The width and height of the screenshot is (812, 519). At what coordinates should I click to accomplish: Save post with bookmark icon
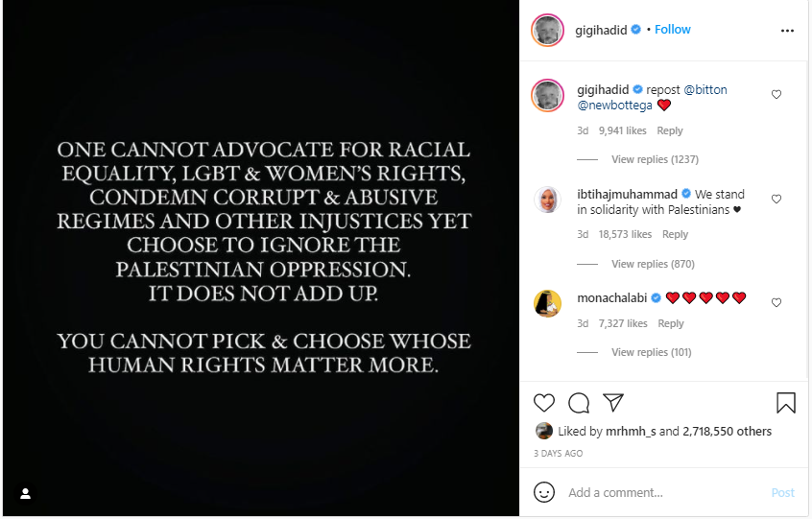(x=785, y=403)
